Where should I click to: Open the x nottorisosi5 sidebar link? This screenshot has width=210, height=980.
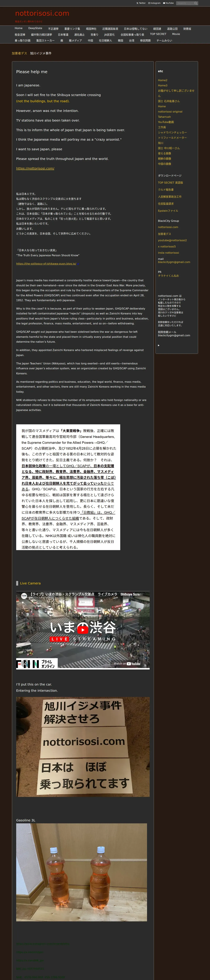pyautogui.click(x=167, y=246)
